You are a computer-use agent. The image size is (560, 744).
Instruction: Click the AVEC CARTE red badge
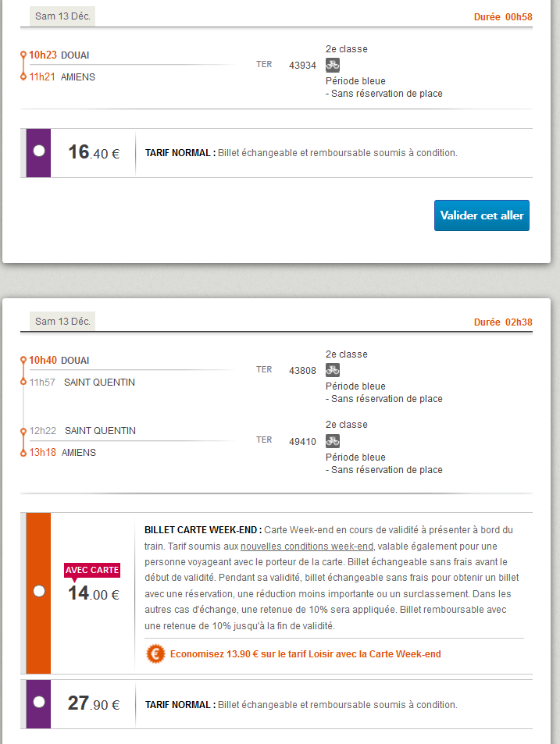92,570
